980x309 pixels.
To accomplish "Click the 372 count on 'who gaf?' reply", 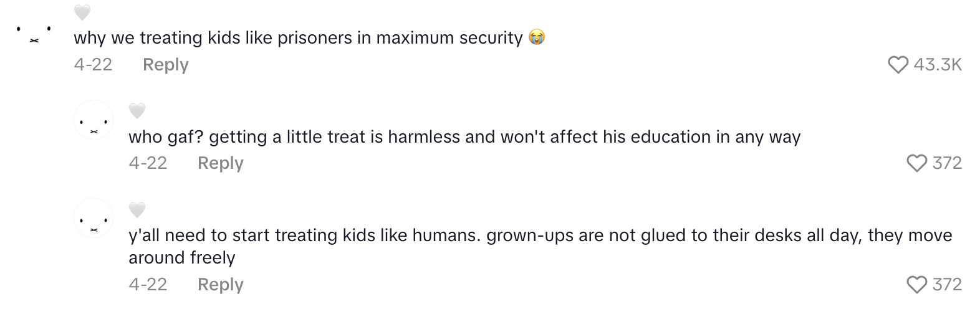I will click(947, 163).
